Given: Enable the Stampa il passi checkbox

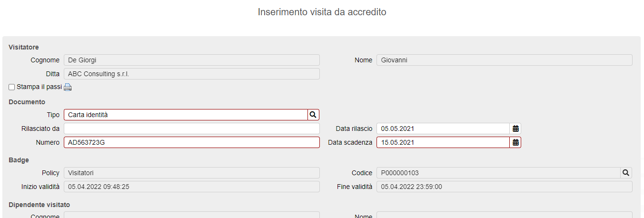Looking at the screenshot, I should [12, 87].
